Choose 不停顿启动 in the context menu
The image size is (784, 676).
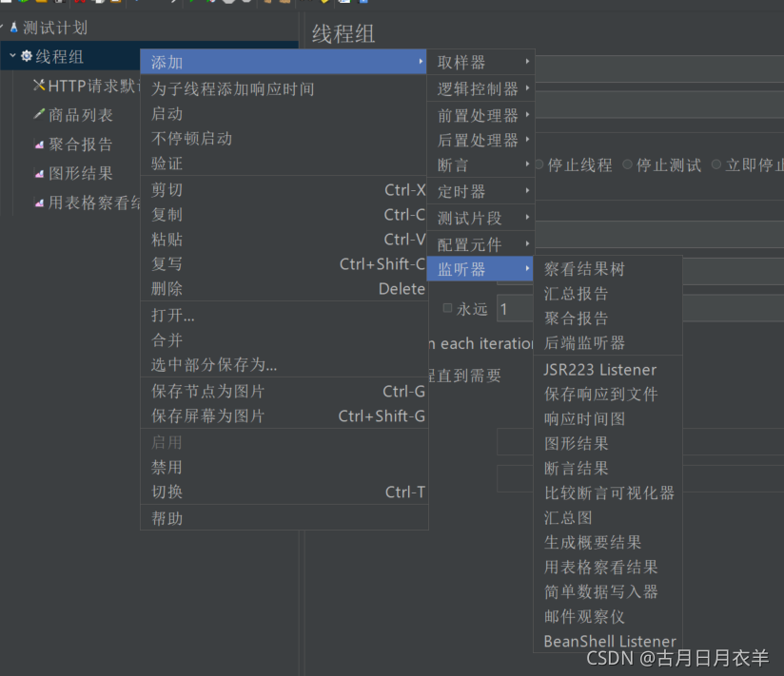click(284, 139)
